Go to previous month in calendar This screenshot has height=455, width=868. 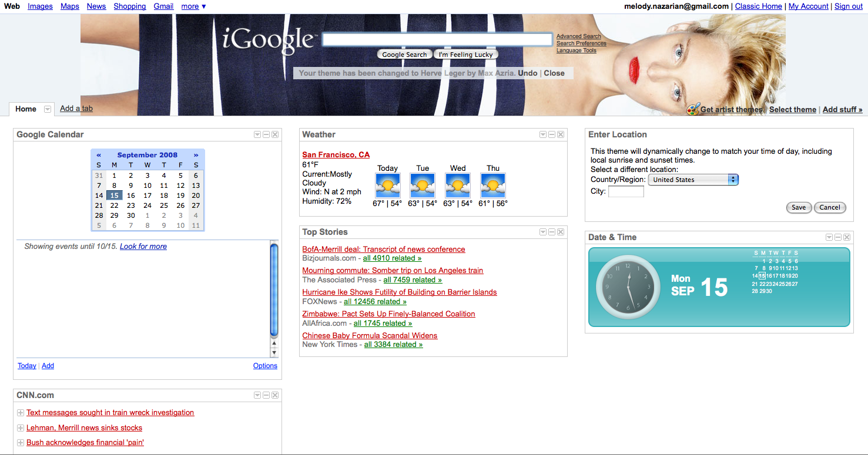[99, 155]
